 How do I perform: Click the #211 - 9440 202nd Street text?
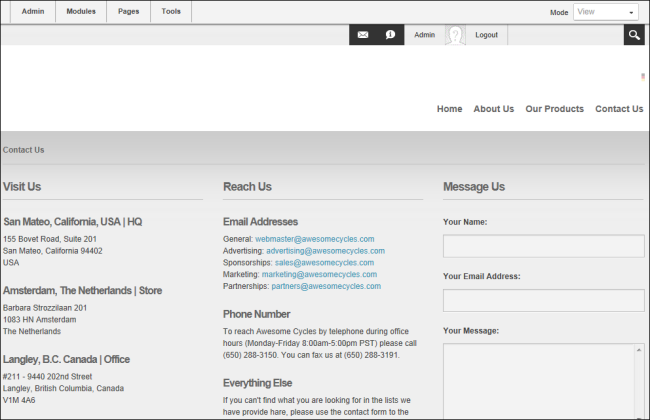pos(47,376)
